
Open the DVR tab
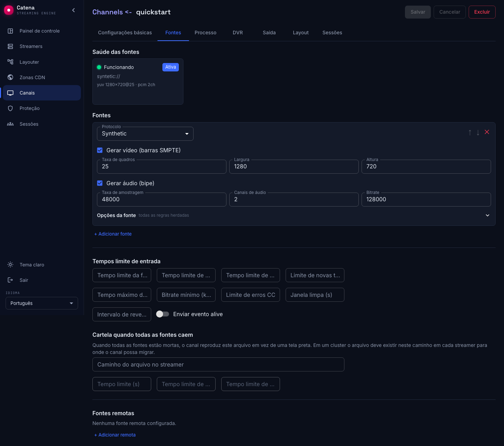click(x=238, y=33)
